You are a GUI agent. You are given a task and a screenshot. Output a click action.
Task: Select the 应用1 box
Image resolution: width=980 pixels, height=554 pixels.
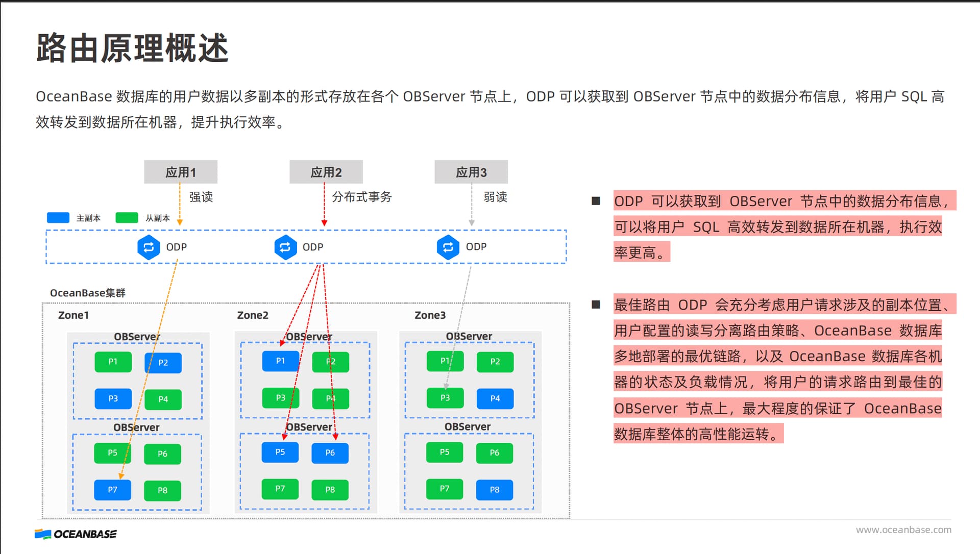click(x=181, y=172)
